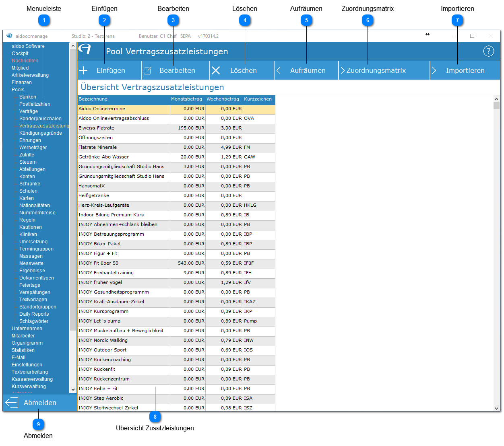Click the table scrollbar down arrow
The image size is (504, 446).
point(496,408)
